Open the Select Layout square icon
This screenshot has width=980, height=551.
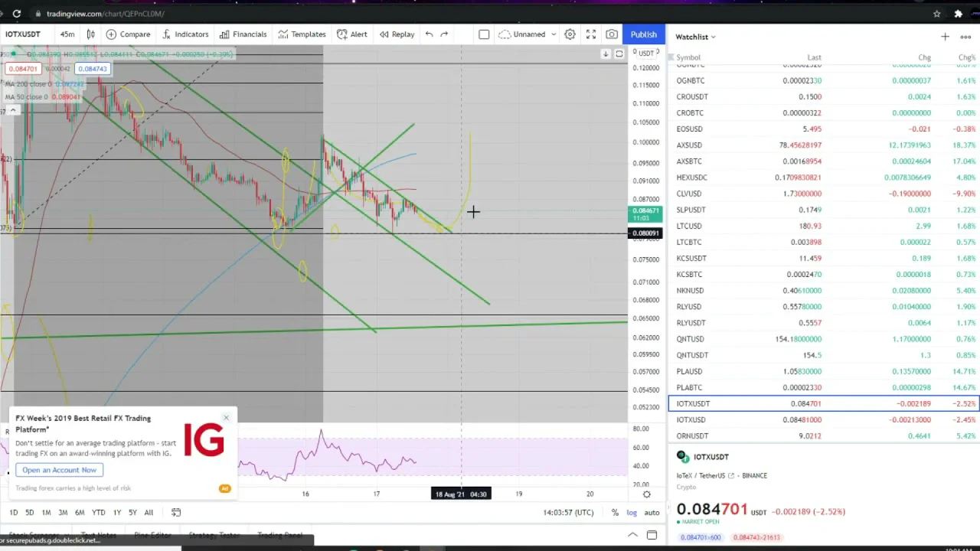click(x=484, y=34)
